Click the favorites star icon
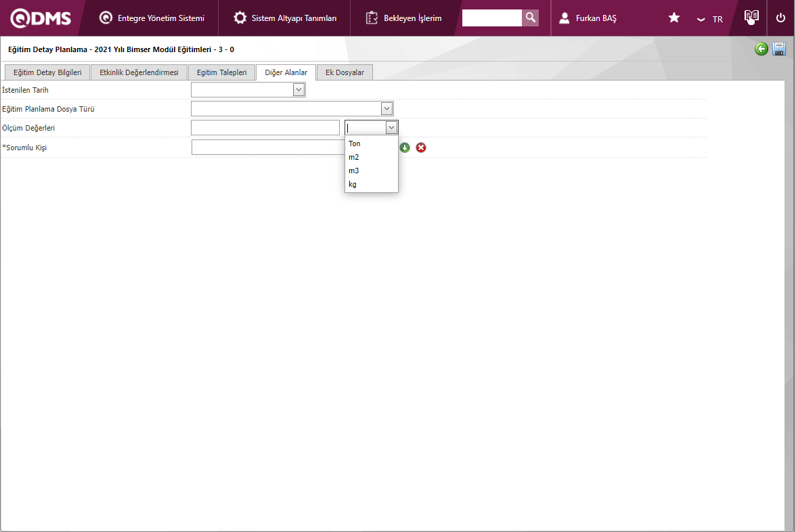 click(x=673, y=18)
